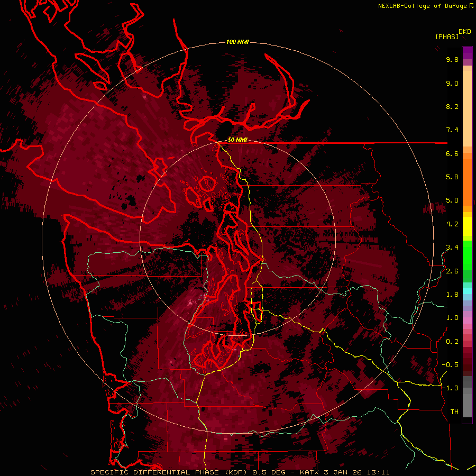This screenshot has height=476, width=476.
Task: Click the 6.6 value on the color scale
Action: click(452, 153)
